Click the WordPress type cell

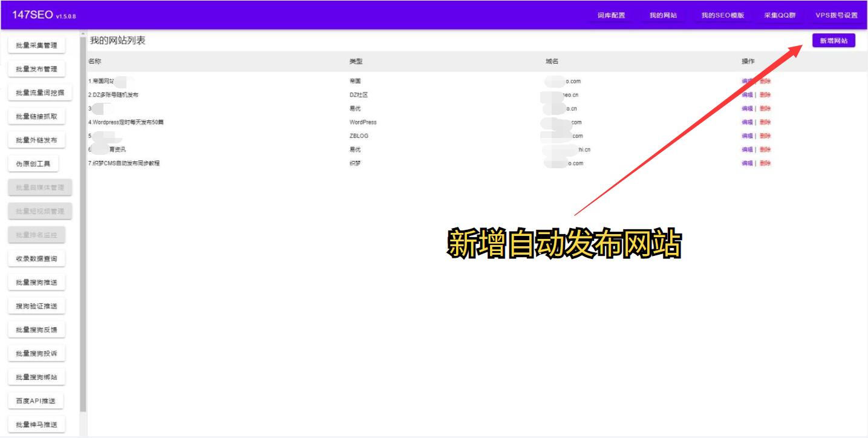click(363, 122)
